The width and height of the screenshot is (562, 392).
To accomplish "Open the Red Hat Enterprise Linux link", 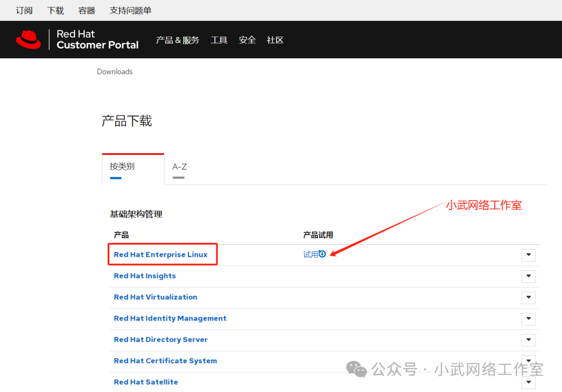I will (161, 255).
